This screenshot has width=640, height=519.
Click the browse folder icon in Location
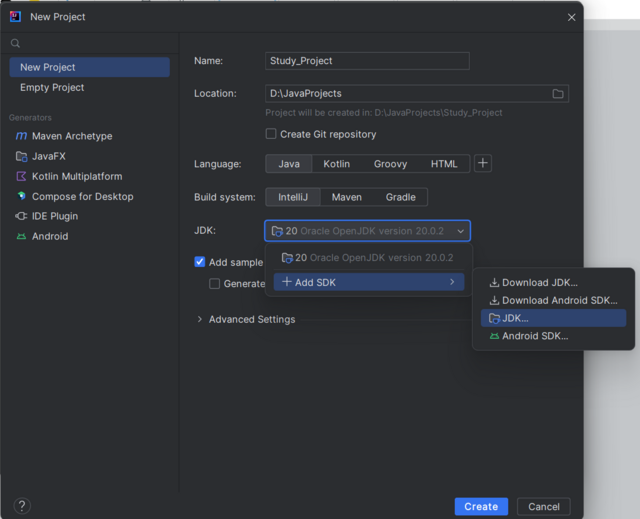coord(558,94)
